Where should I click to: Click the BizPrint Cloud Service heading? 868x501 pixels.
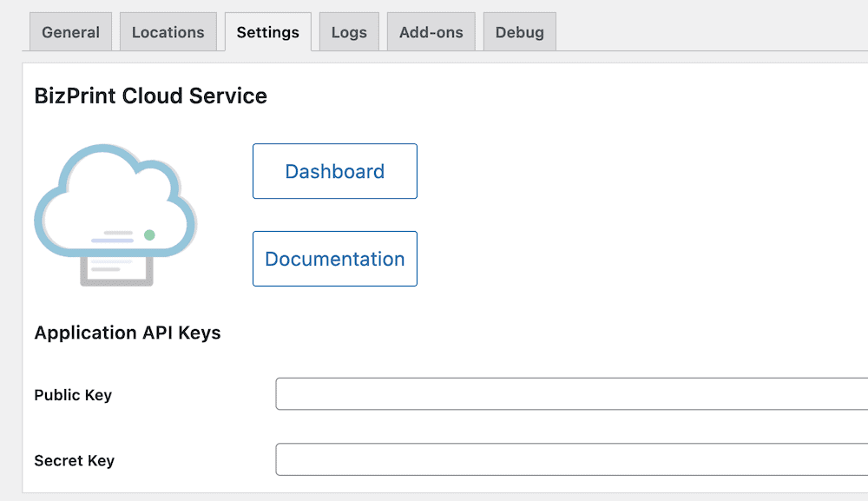[150, 96]
